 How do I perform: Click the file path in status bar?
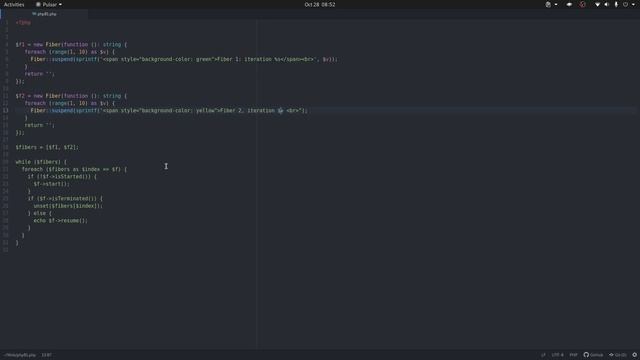(20, 355)
